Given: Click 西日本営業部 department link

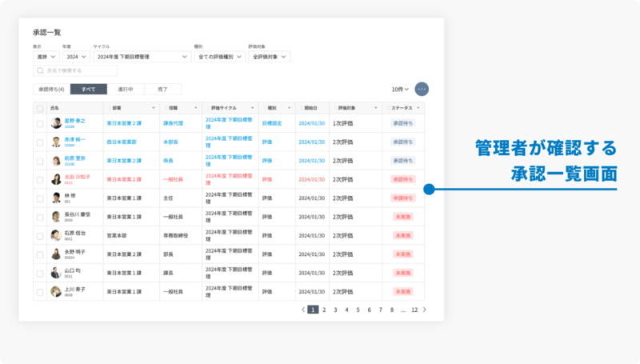Looking at the screenshot, I should (x=122, y=142).
